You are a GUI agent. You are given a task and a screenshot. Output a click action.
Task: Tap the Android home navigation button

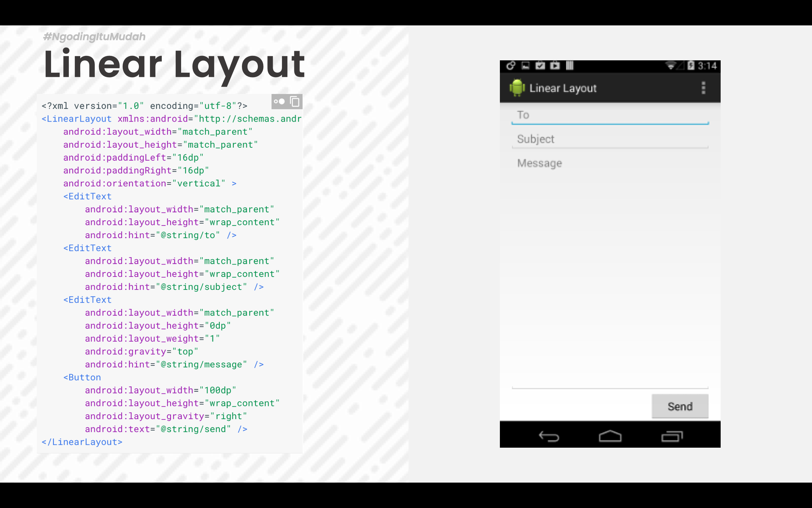610,436
